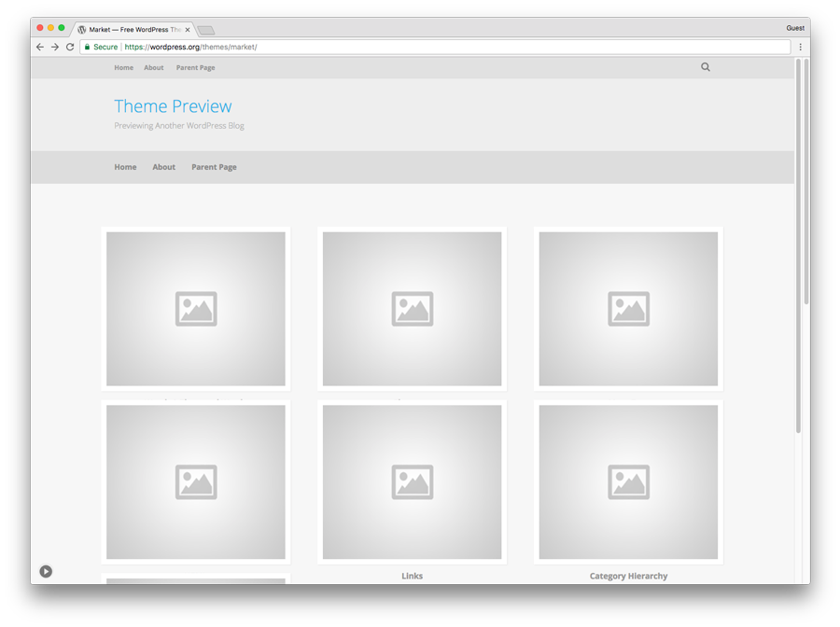Click the Category Hierarchy post title

point(628,576)
